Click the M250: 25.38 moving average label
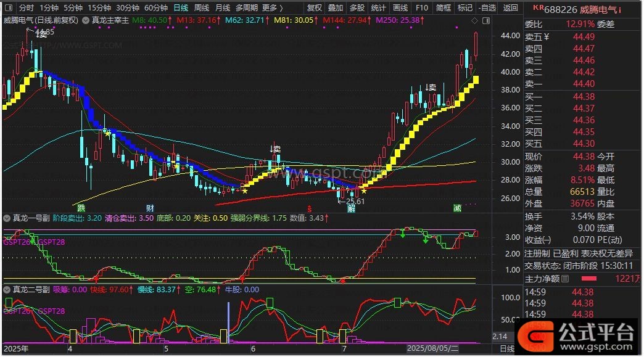 tap(400, 20)
